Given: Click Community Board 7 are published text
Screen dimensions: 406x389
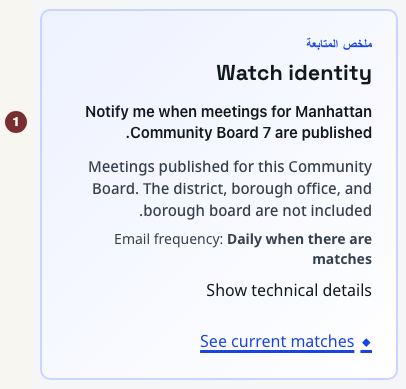Looking at the screenshot, I should tap(249, 133).
